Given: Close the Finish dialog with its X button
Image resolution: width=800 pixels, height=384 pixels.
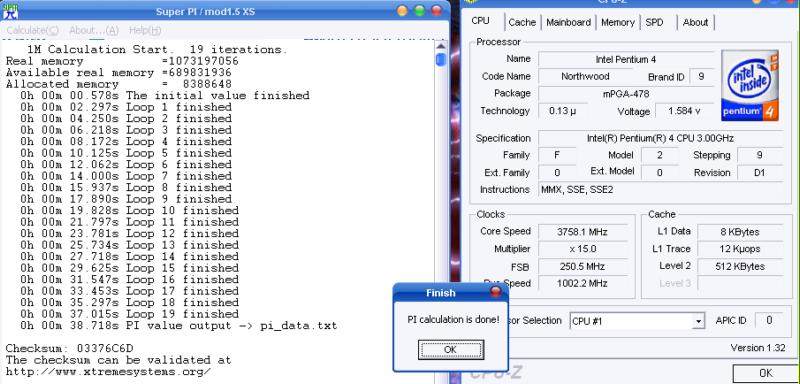Looking at the screenshot, I should [x=495, y=292].
